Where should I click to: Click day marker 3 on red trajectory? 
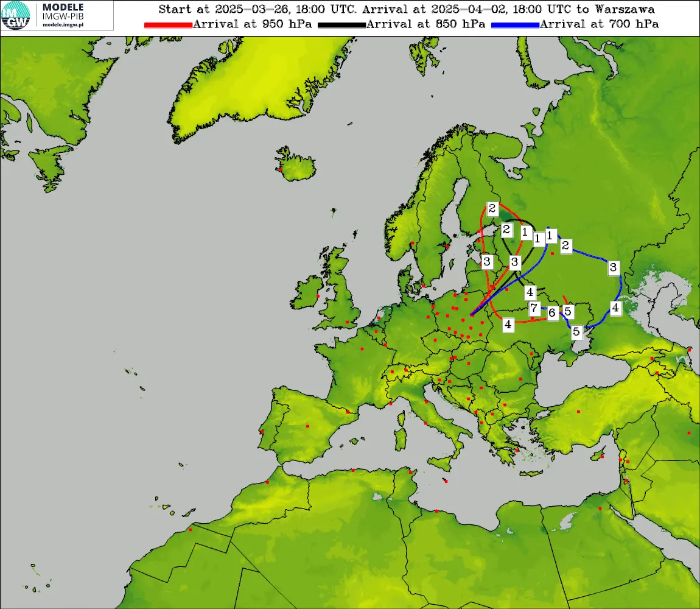click(487, 262)
